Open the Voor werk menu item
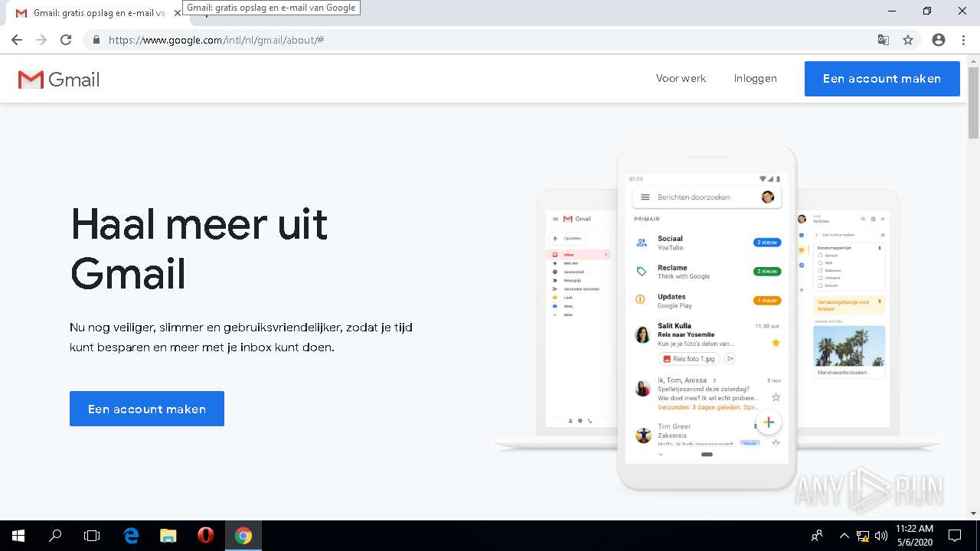980x551 pixels. [681, 78]
